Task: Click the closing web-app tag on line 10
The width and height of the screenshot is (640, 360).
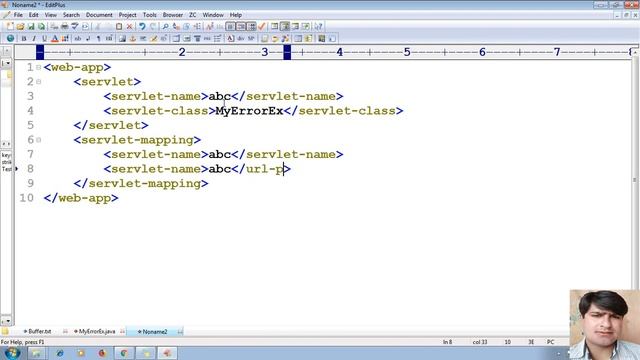Action: (x=81, y=198)
